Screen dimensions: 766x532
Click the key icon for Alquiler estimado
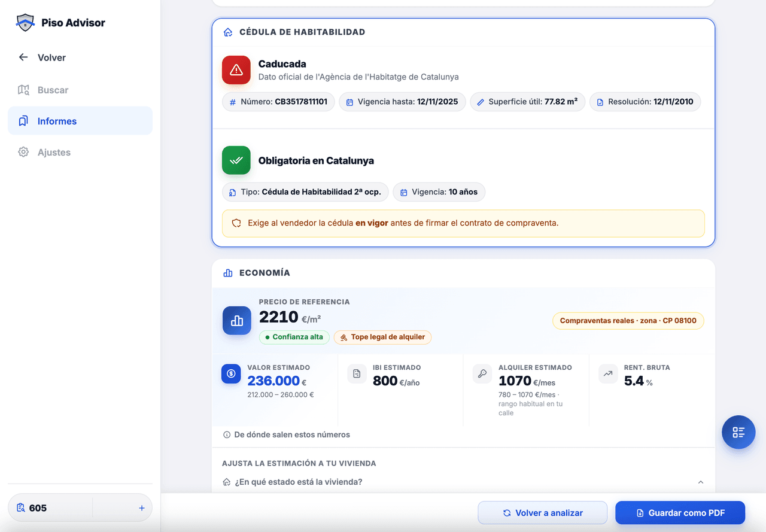(x=482, y=373)
